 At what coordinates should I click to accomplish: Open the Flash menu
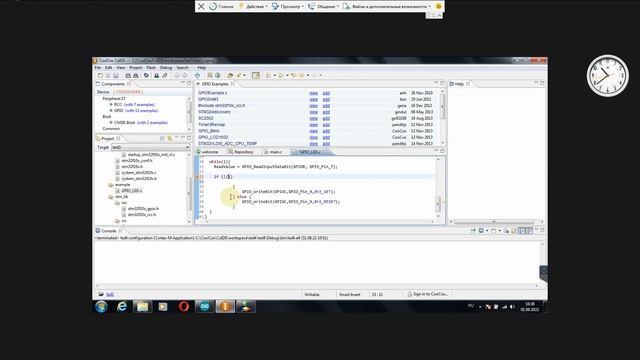151,68
